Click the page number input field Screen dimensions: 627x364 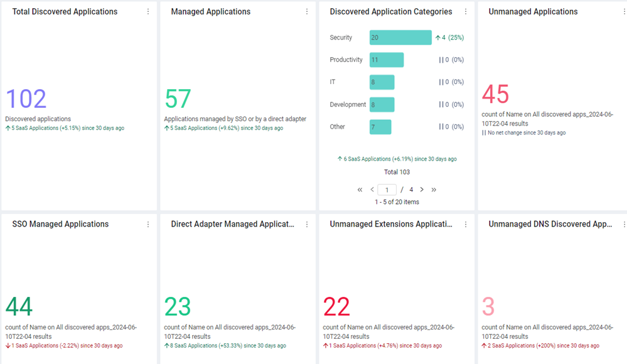(387, 190)
